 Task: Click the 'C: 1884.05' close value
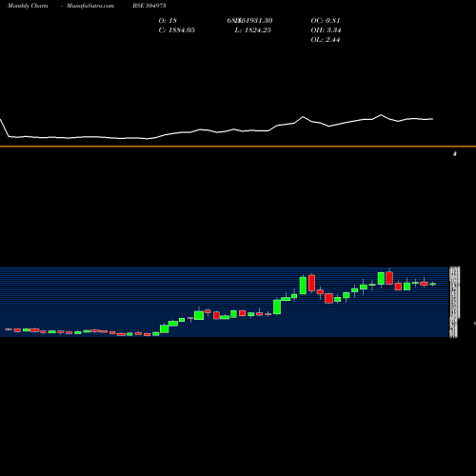[x=177, y=30]
